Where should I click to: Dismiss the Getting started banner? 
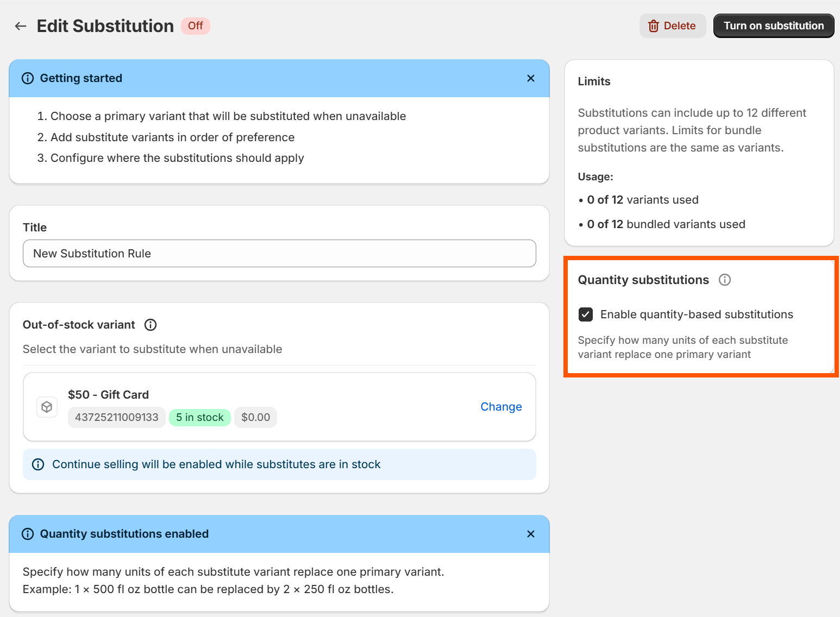530,78
